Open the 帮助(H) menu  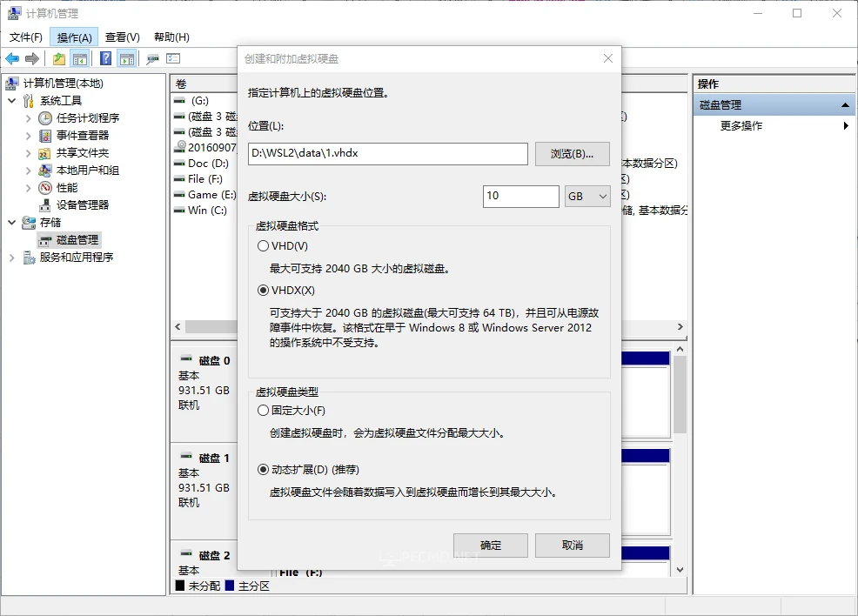tap(171, 37)
